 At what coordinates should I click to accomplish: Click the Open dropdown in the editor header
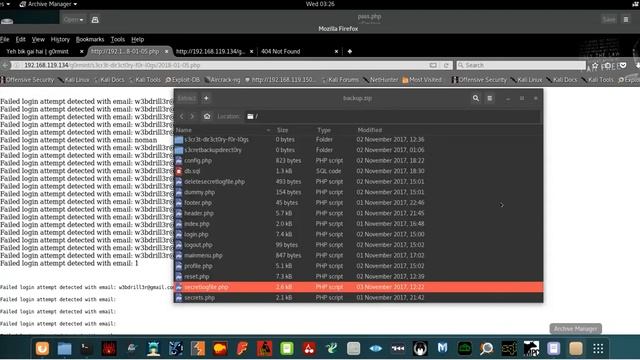pyautogui.click(x=73, y=20)
